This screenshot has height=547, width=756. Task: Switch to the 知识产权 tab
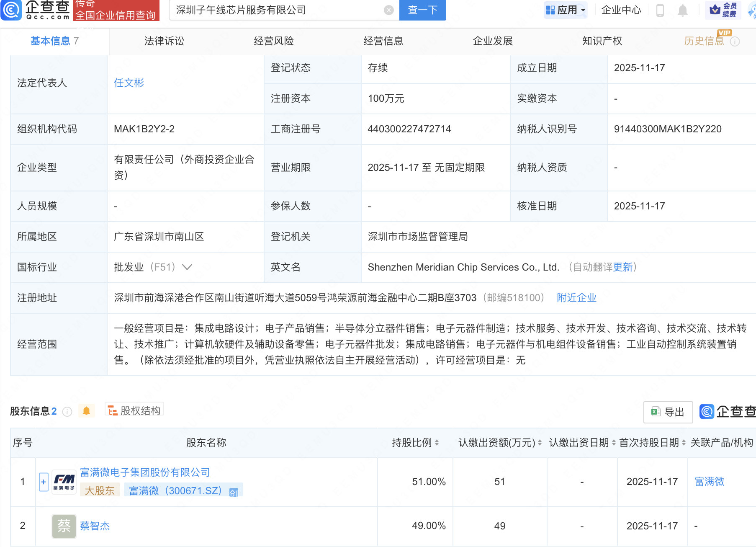[602, 41]
